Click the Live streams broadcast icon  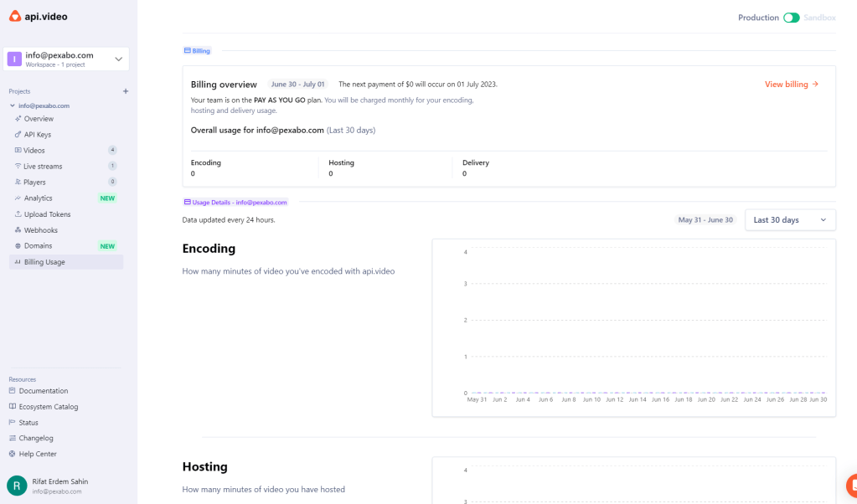[x=18, y=166]
